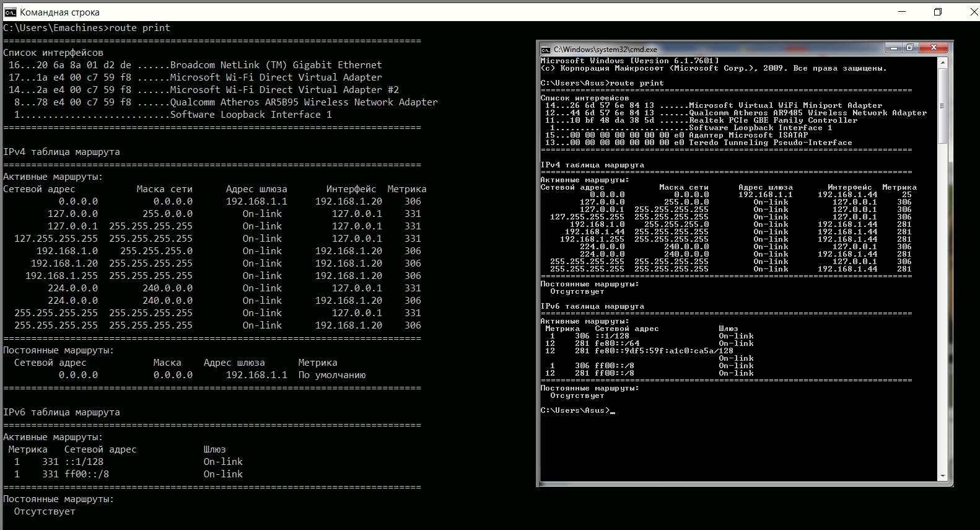Click the 'Интерфейс' column header in left window
980x530 pixels.
[x=351, y=189]
